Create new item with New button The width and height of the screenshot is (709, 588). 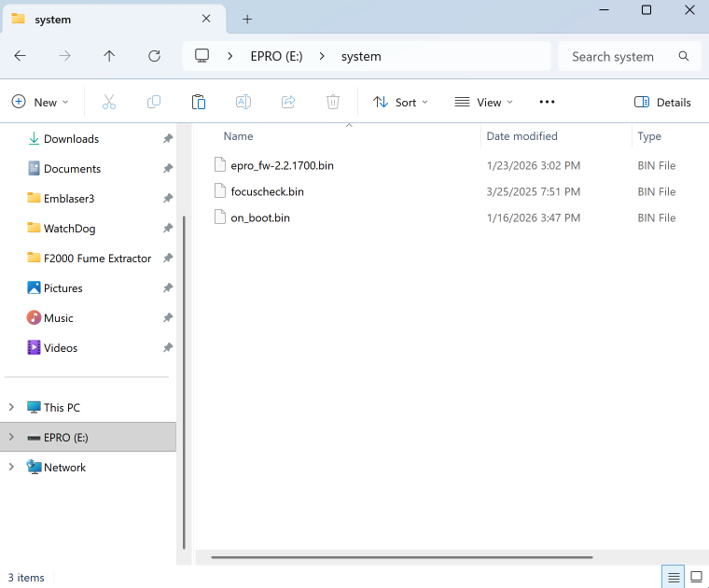[38, 102]
